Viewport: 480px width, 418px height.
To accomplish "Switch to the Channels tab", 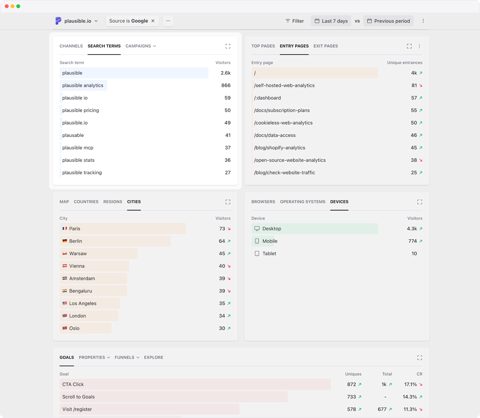I will pyautogui.click(x=71, y=46).
